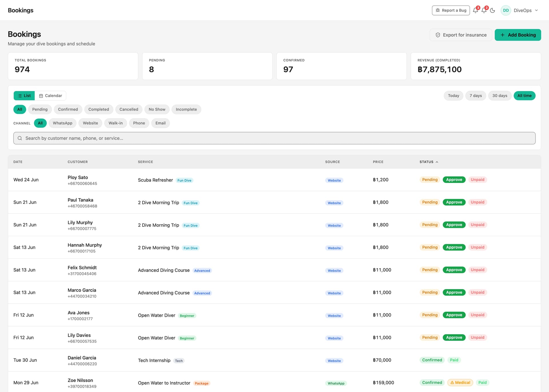Screen dimensions: 549x392
Task: Filter bookings by No Show status
Action: (157, 110)
